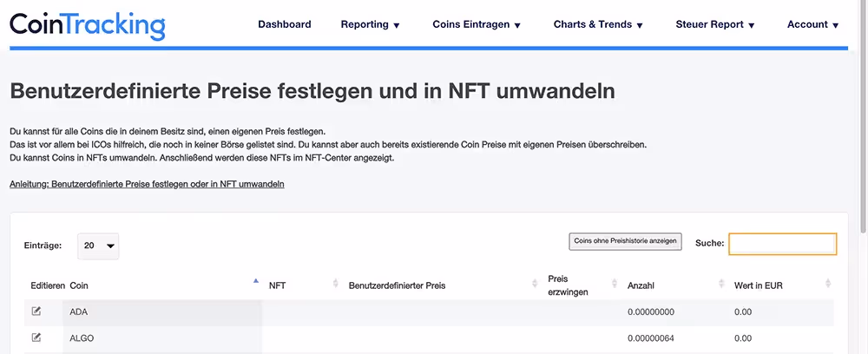Click the Editieren column header
This screenshot has height=354, width=868.
click(48, 285)
